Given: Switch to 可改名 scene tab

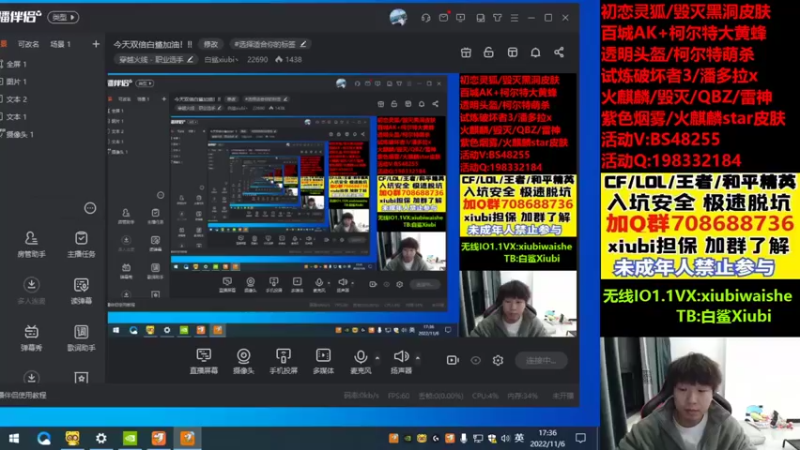Looking at the screenshot, I should (28, 44).
